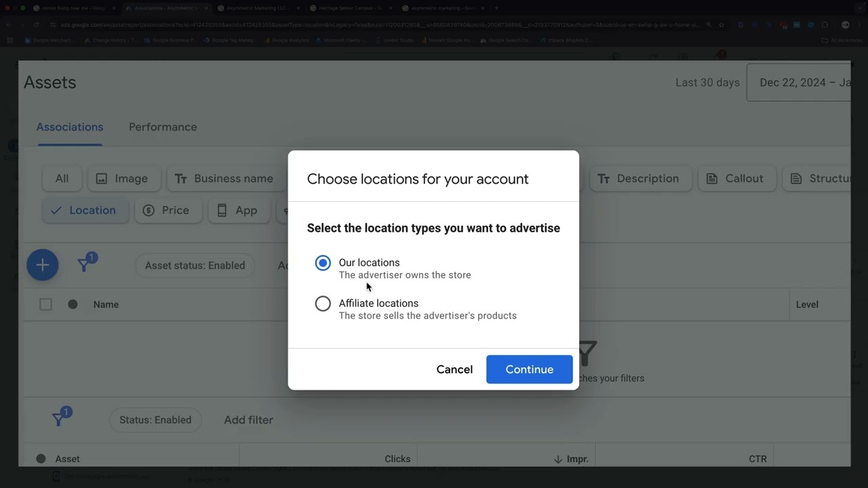Image resolution: width=868 pixels, height=488 pixels.
Task: Click Add filter in lower table
Action: 248,420
